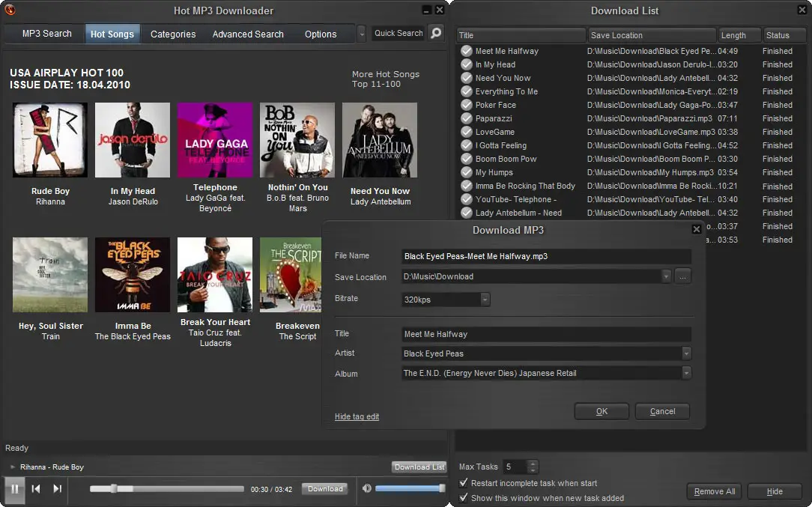812x507 pixels.
Task: Click the checkmark icon beside Boom Boom Pow
Action: (x=467, y=159)
